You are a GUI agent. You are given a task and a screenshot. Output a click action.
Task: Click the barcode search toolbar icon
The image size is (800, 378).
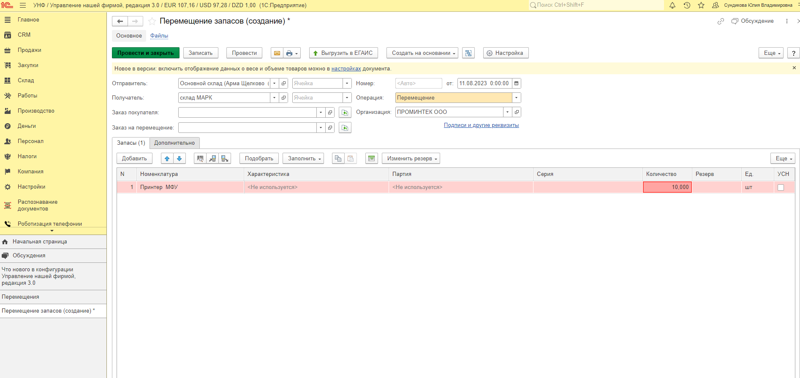click(200, 159)
